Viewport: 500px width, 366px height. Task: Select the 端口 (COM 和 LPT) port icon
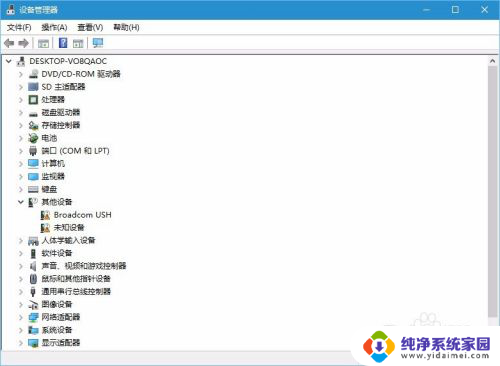33,151
